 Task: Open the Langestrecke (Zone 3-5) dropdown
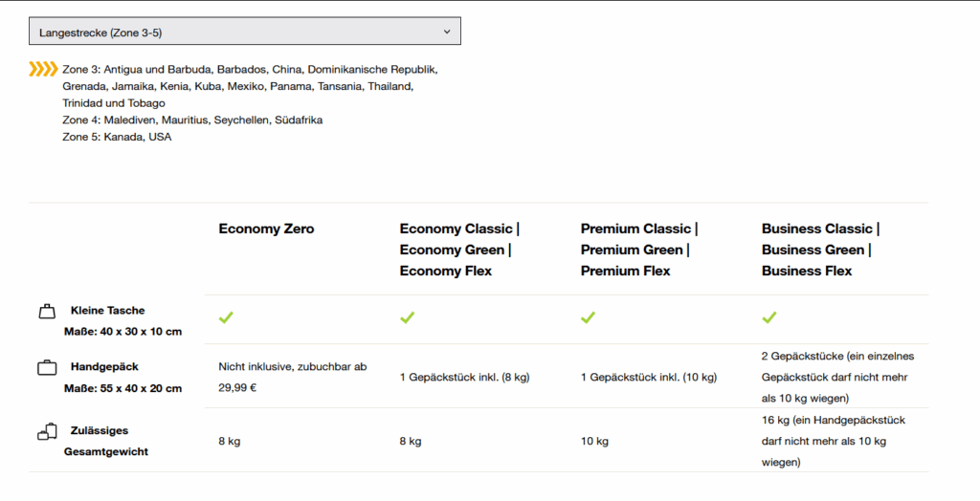coord(244,32)
